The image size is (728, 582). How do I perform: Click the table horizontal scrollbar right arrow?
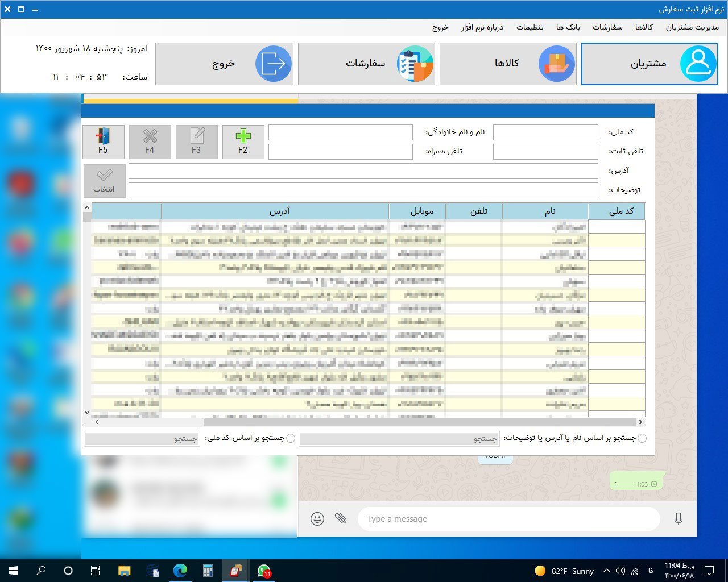[641, 422]
